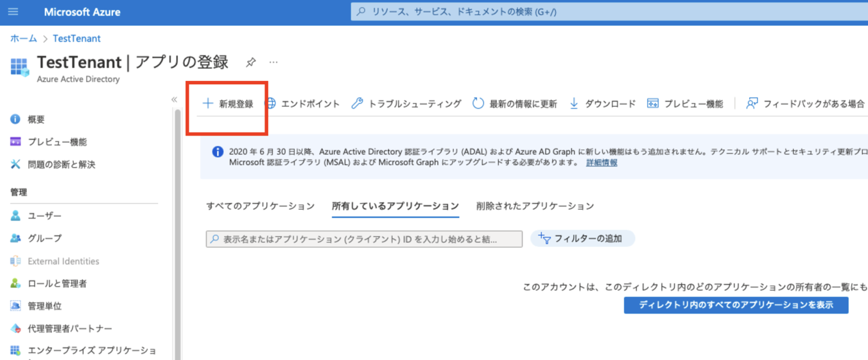
Task: Open プレビュー機能 in the toolbar
Action: 685,104
